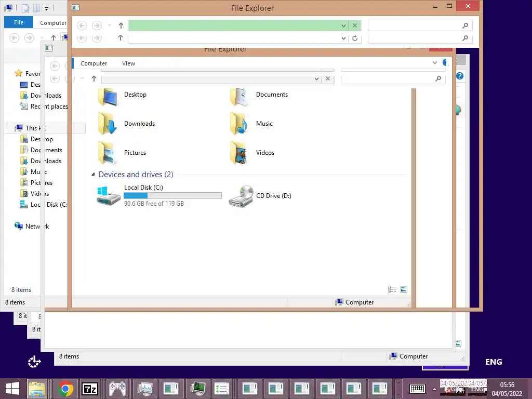This screenshot has height=399, width=532.
Task: Click Computer label in bottom back window status bar
Action: 413,356
